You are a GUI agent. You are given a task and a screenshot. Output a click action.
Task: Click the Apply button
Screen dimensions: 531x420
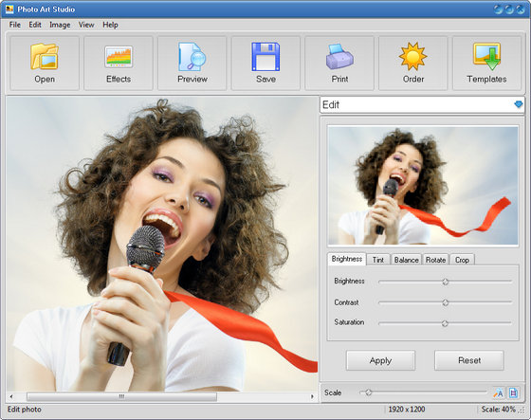pyautogui.click(x=380, y=360)
